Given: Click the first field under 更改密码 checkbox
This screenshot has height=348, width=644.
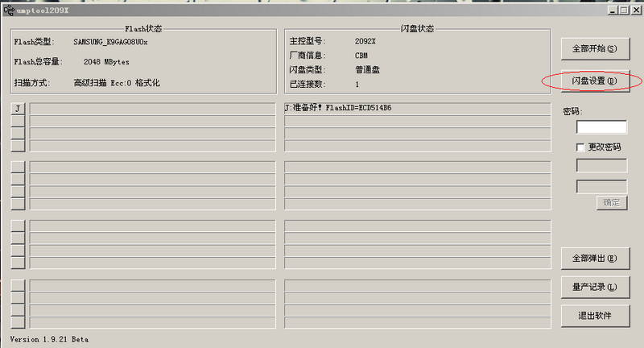Looking at the screenshot, I should click(x=601, y=165).
